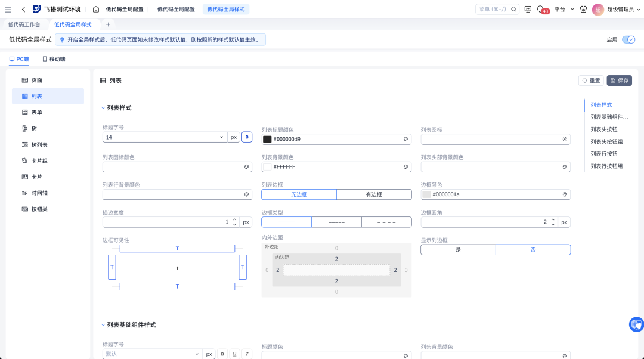Image resolution: width=644 pixels, height=359 pixels.
Task: Open the T-shirt theme icon
Action: click(583, 9)
